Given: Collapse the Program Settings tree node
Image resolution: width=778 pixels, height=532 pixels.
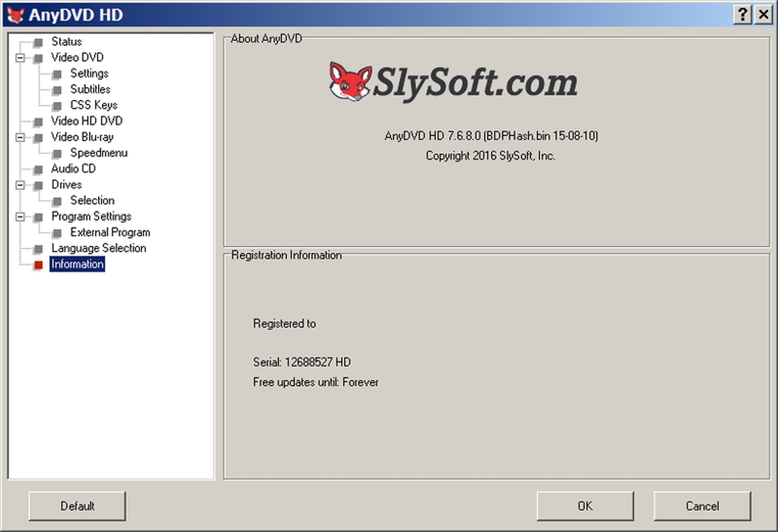Looking at the screenshot, I should pos(20,217).
